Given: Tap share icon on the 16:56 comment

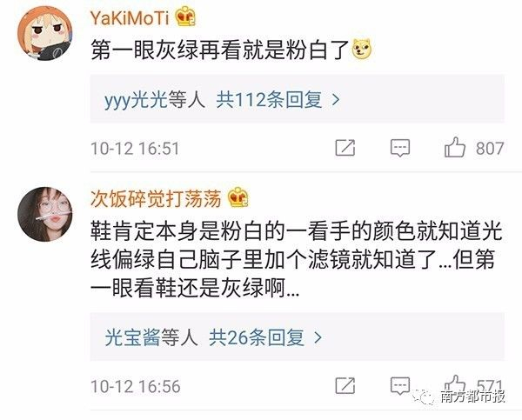Looking at the screenshot, I should (345, 385).
